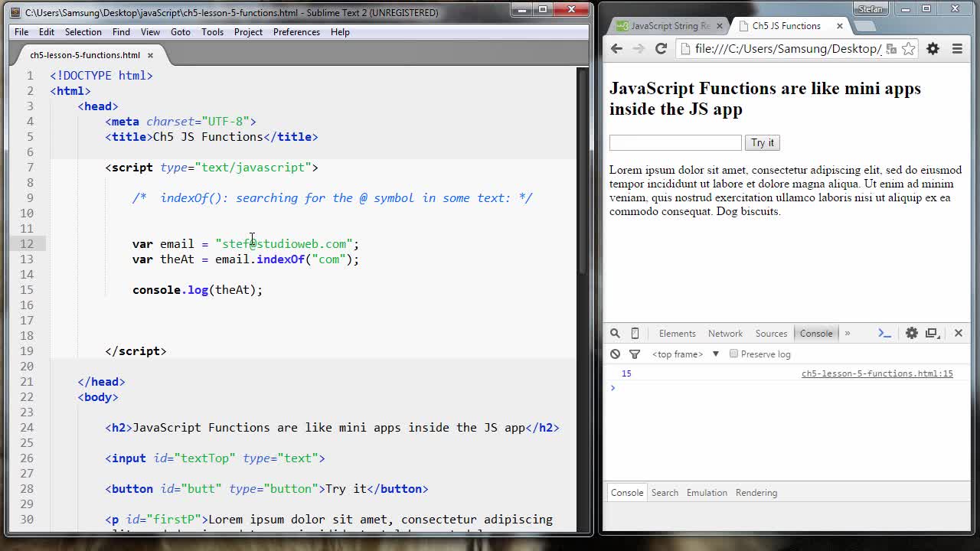This screenshot has width=980, height=551.
Task: Click the text input field on the web page
Action: (x=675, y=142)
